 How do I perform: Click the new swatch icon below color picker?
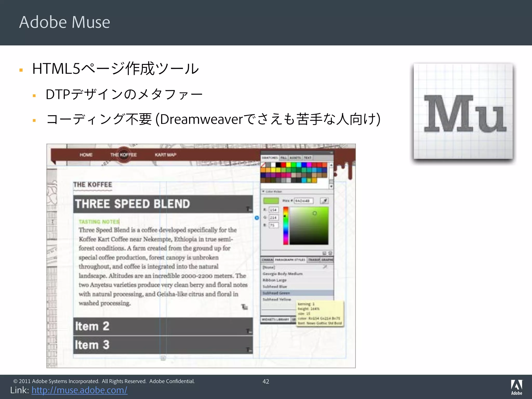324,253
